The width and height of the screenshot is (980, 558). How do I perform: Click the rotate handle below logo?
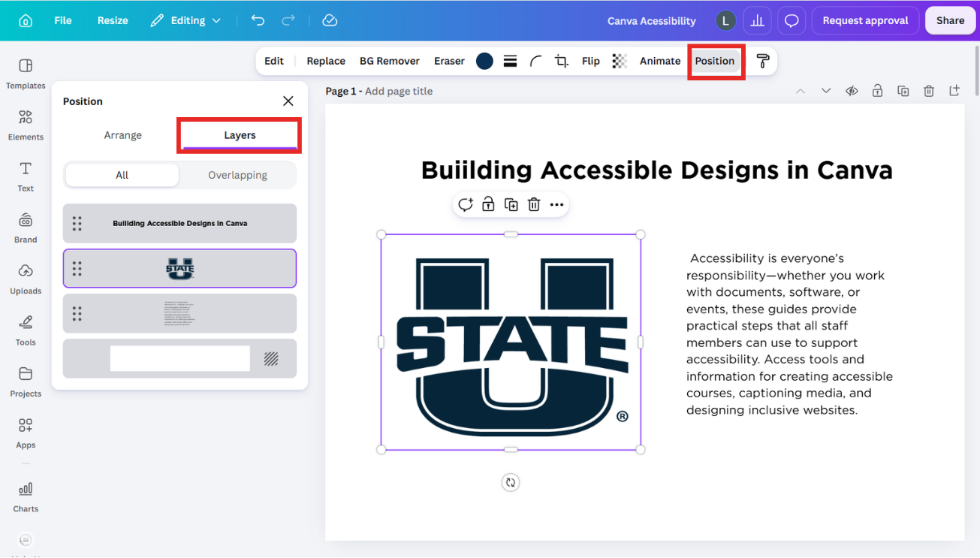pos(511,483)
